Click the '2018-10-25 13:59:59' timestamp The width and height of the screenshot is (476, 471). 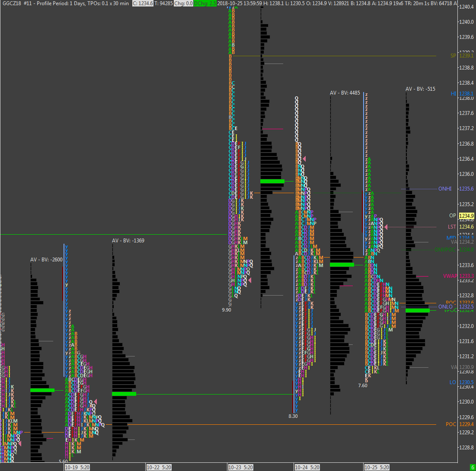240,3
